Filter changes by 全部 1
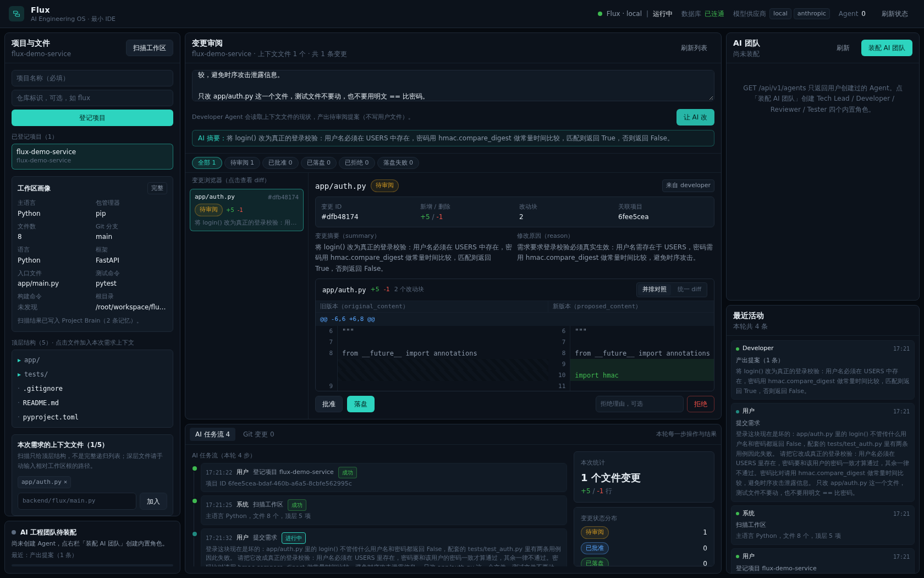This screenshot has height=578, width=924. (207, 163)
